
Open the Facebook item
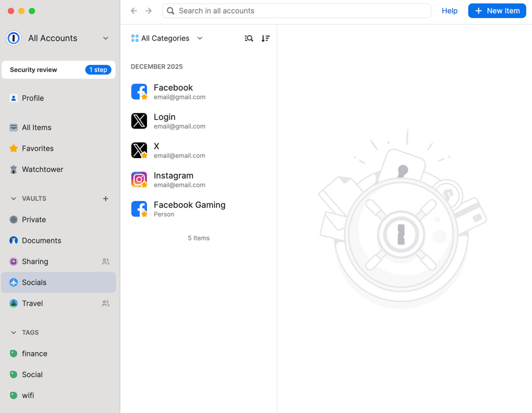click(198, 92)
